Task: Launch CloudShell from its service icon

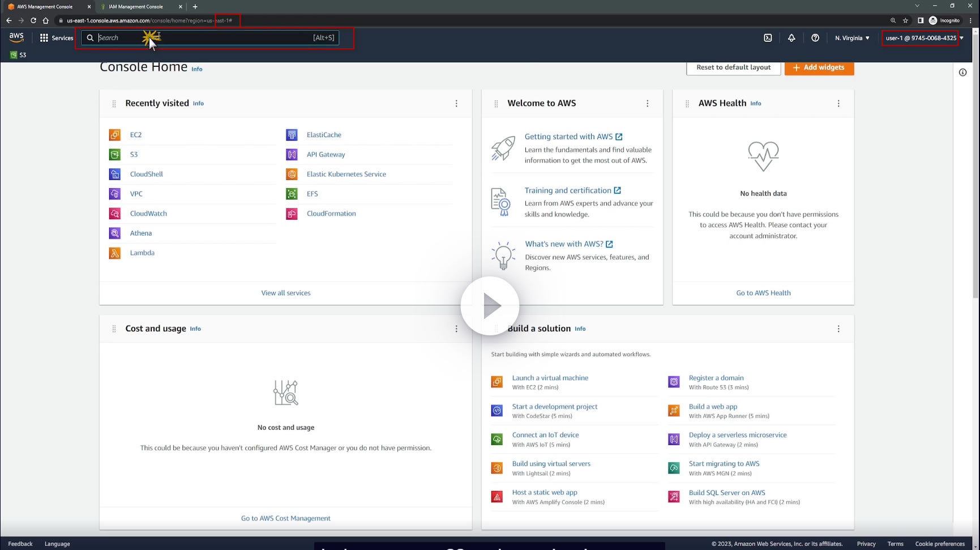Action: coord(115,174)
